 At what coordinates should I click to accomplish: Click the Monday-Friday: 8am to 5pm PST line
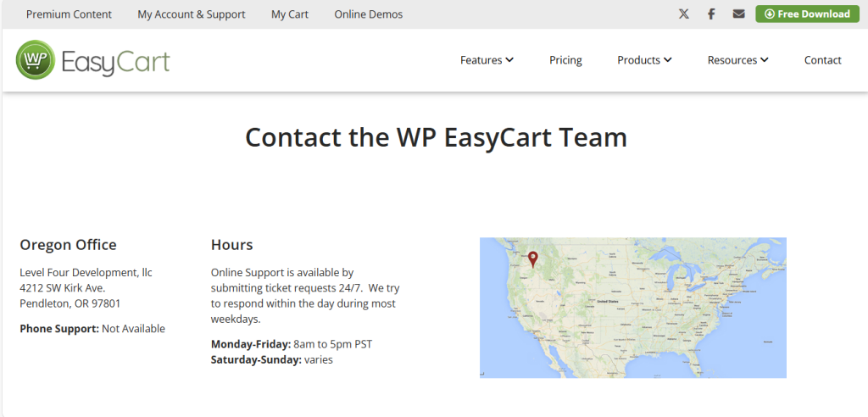(x=292, y=344)
